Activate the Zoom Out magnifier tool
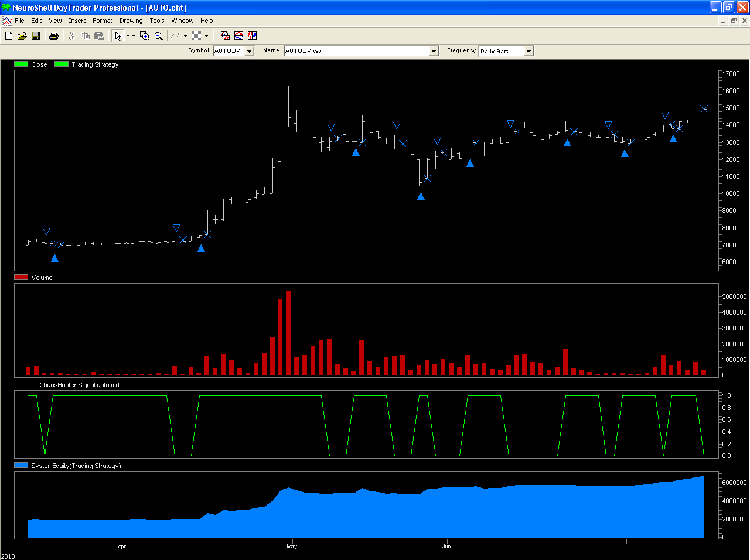The image size is (750, 560). click(158, 36)
